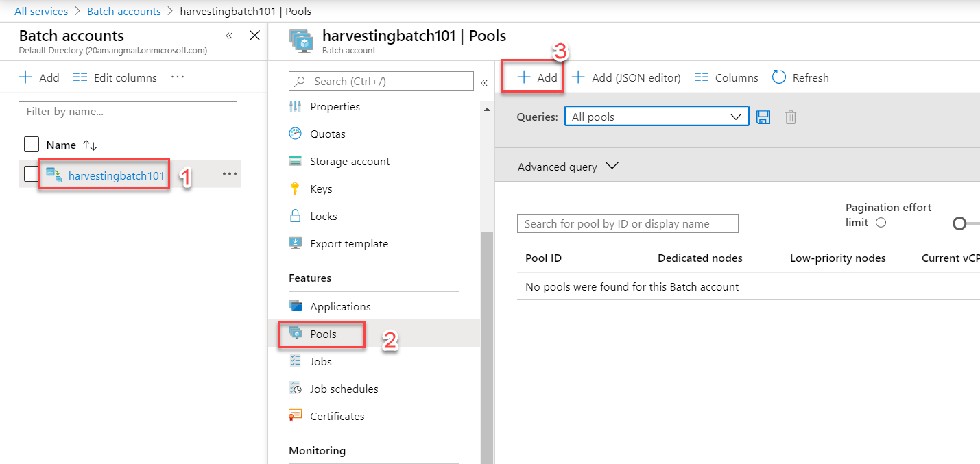Click the Search (Ctrl+/) menu search box
The image size is (980, 464).
(x=381, y=81)
